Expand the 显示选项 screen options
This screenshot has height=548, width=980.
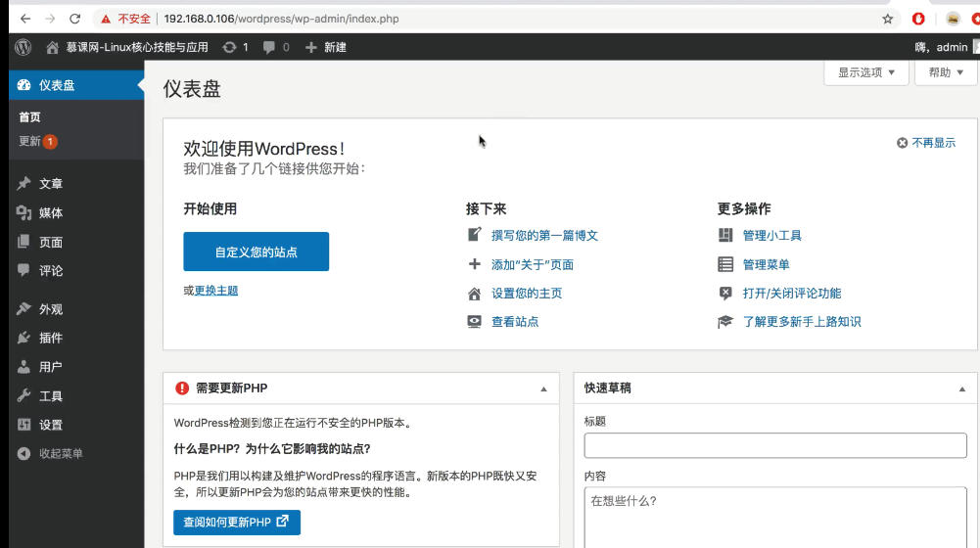tap(865, 72)
